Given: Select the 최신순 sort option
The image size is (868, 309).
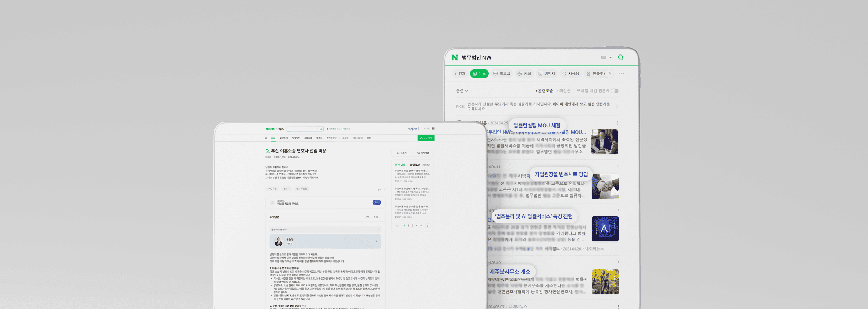Looking at the screenshot, I should pos(565,91).
